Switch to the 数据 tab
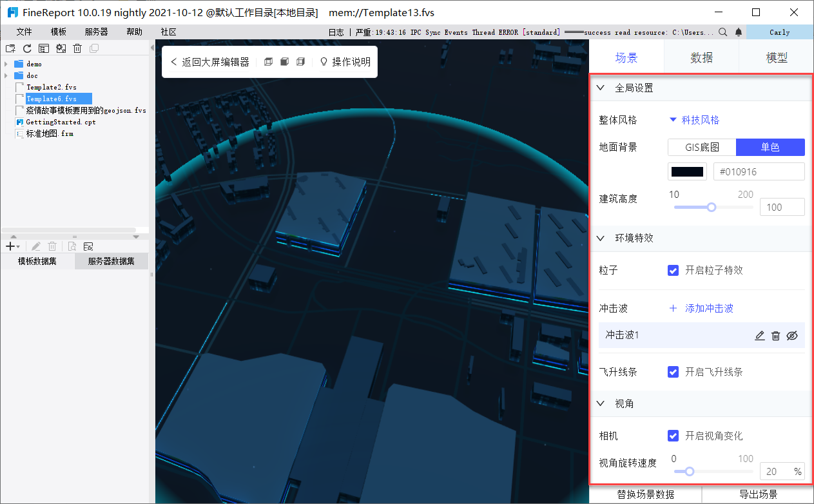 coord(701,57)
